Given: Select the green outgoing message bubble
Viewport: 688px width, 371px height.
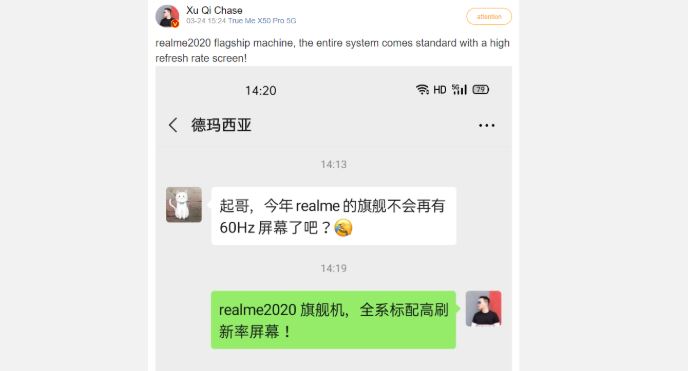Looking at the screenshot, I should [333, 320].
